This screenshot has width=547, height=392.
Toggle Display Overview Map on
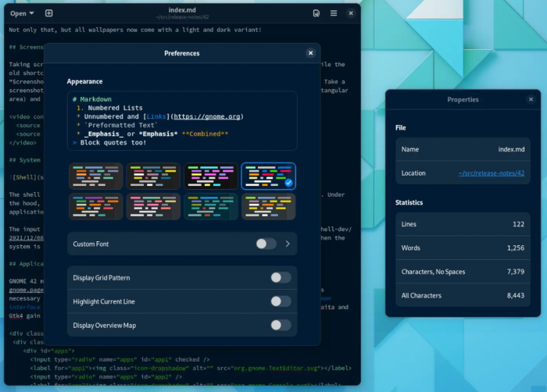281,325
